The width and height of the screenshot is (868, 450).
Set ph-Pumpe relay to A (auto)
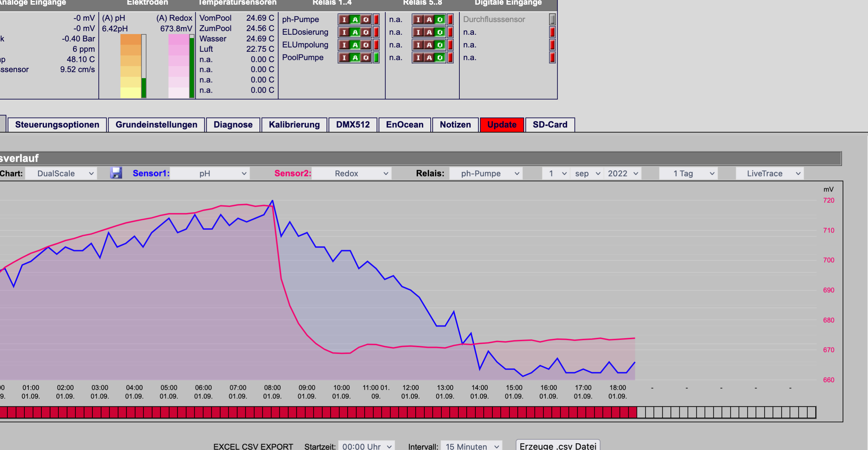pos(355,19)
